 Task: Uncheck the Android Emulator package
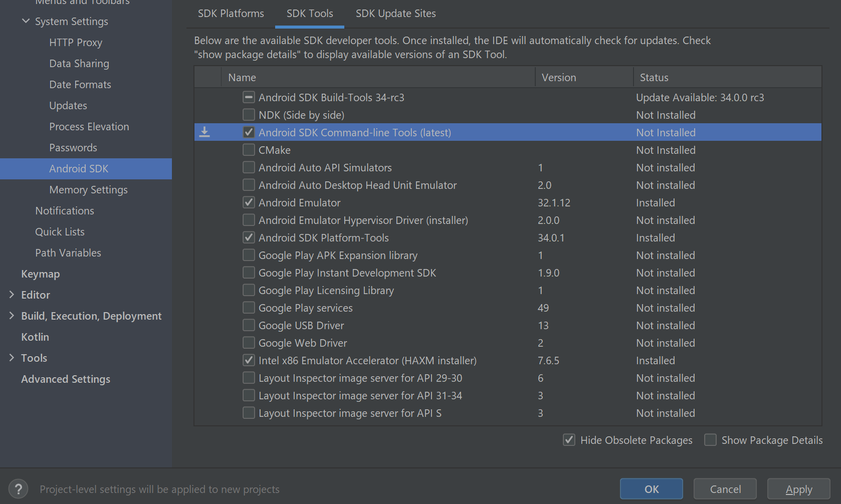[249, 202]
